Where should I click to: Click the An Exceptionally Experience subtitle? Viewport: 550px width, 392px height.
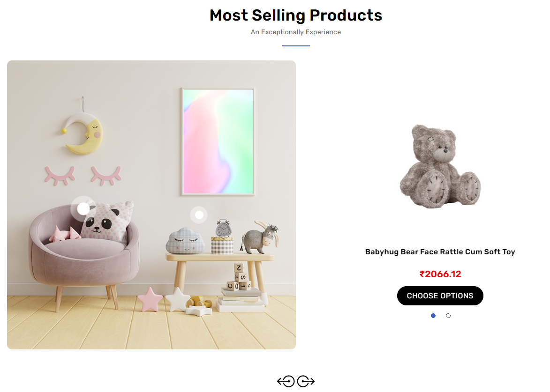[296, 32]
